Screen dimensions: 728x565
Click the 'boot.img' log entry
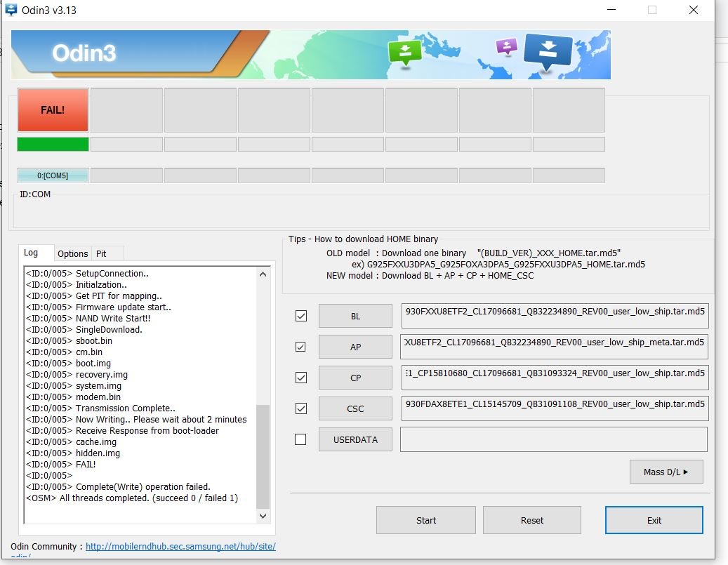(x=69, y=363)
